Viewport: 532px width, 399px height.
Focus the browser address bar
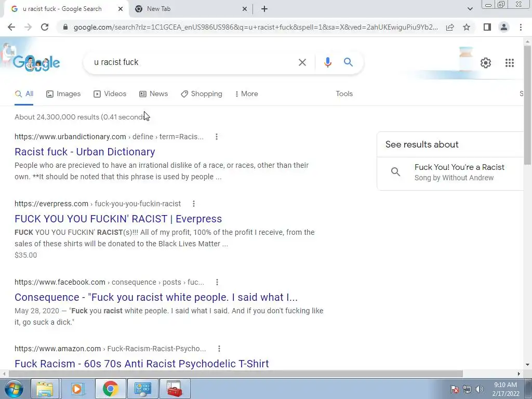click(x=255, y=27)
